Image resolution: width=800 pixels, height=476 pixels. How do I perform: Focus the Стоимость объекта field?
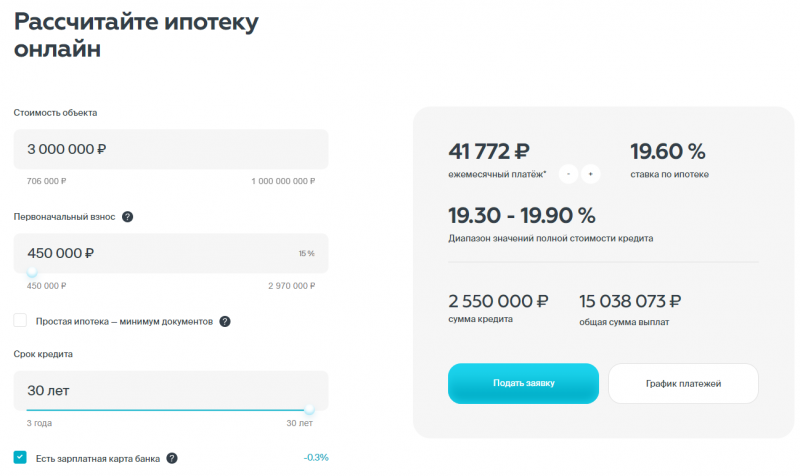(x=170, y=149)
